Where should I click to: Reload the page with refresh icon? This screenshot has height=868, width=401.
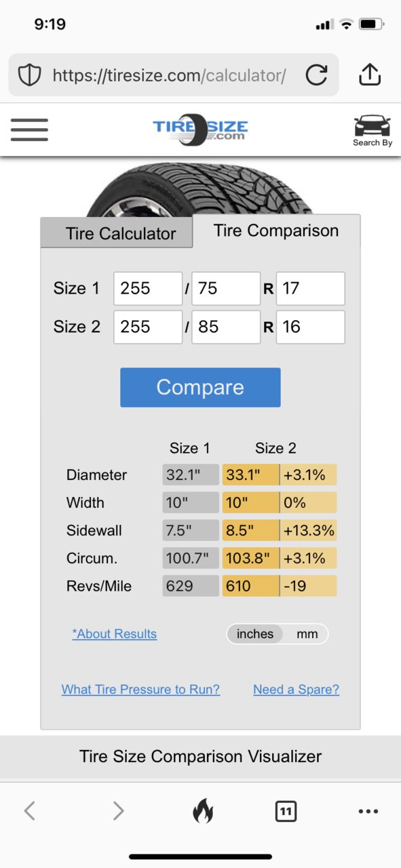[x=316, y=75]
